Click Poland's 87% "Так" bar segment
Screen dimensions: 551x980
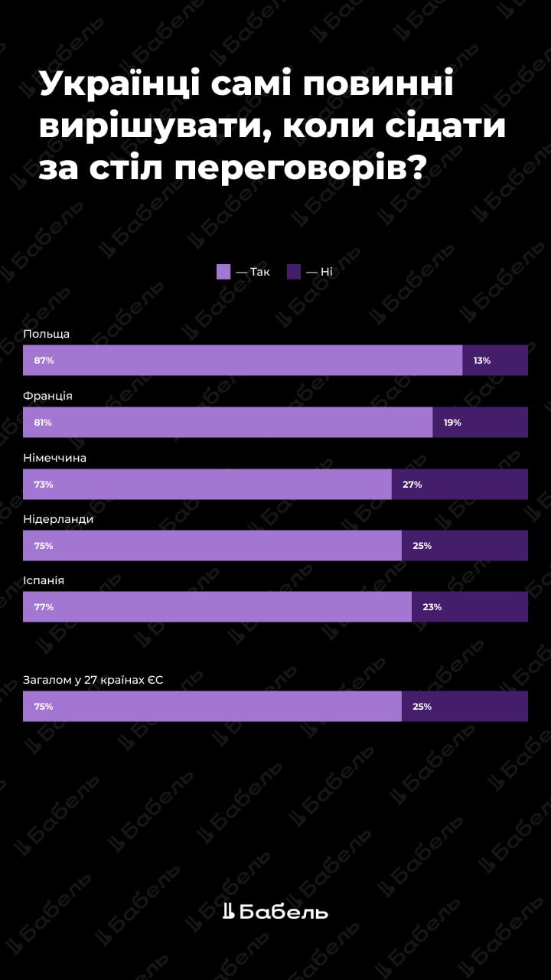(243, 361)
